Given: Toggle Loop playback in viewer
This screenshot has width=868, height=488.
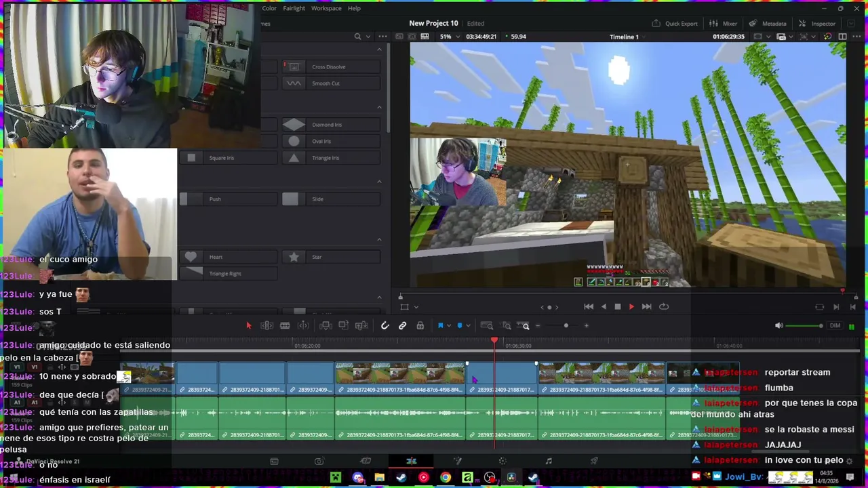Looking at the screenshot, I should click(664, 306).
